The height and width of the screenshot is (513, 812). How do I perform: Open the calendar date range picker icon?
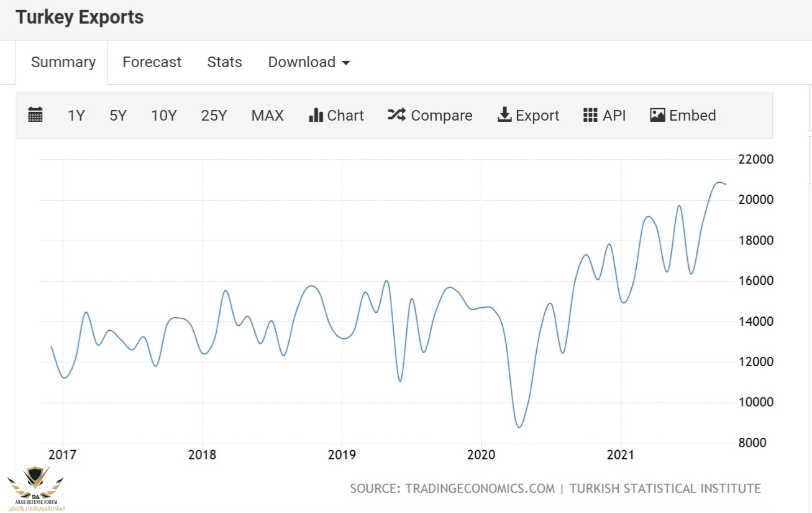click(35, 115)
